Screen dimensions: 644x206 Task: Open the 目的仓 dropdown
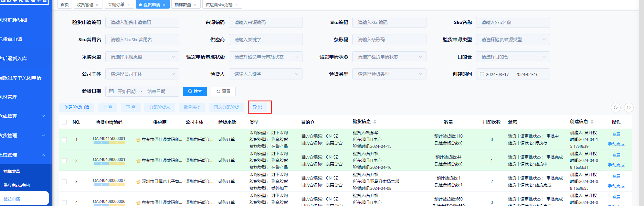point(513,57)
